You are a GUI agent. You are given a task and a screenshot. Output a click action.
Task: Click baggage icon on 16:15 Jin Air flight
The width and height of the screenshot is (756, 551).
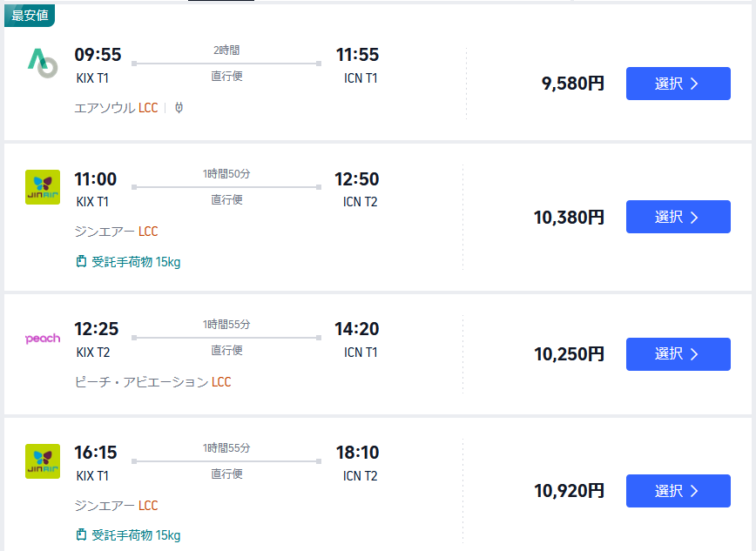click(x=82, y=535)
